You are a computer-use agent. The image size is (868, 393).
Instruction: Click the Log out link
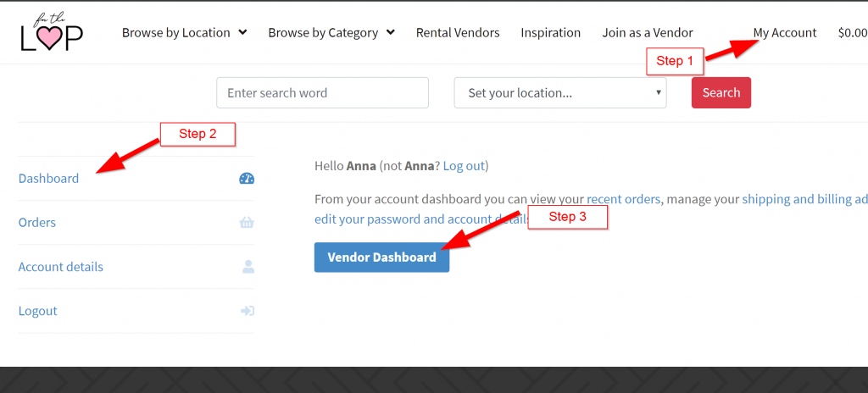pyautogui.click(x=464, y=166)
